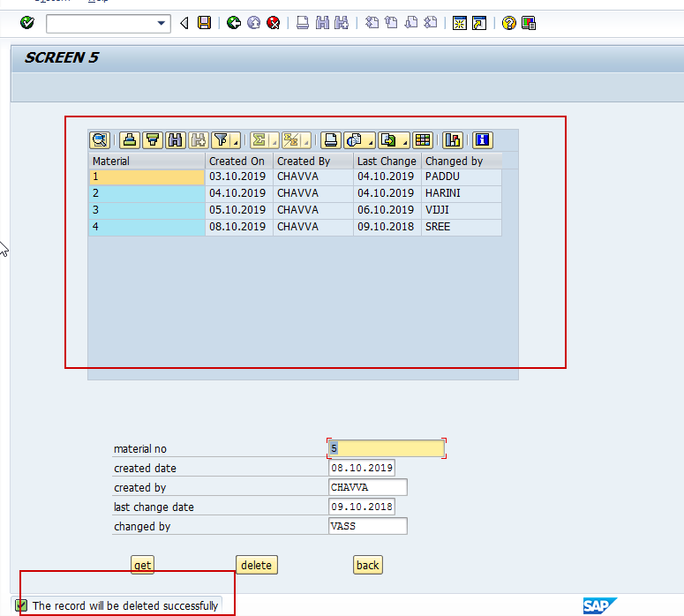Click the Exit up-arrow icon

click(253, 23)
